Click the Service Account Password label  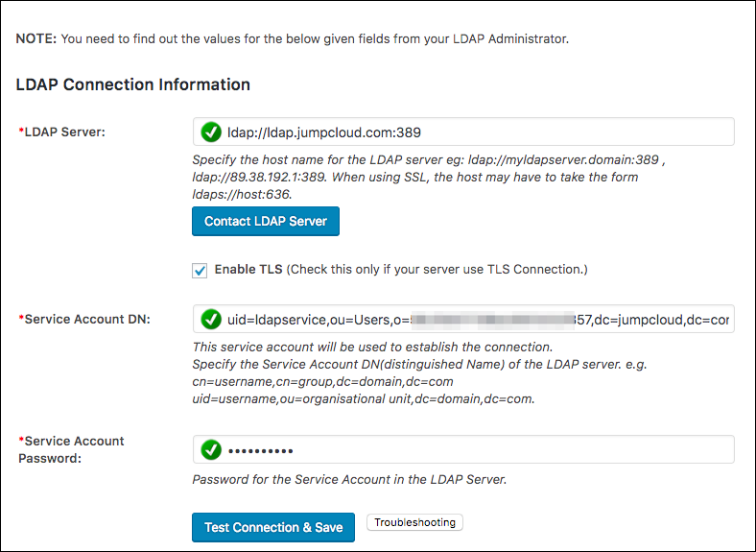(x=72, y=449)
